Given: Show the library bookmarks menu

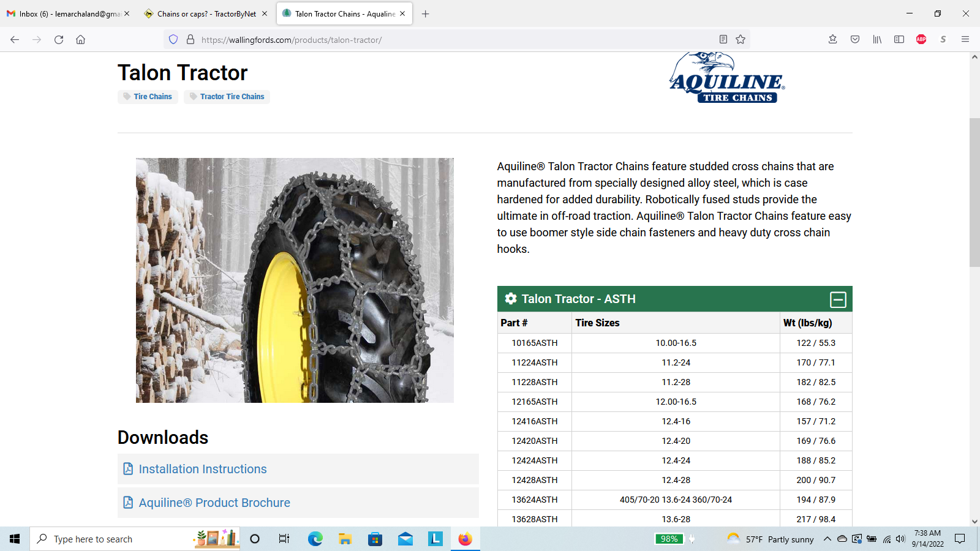Looking at the screenshot, I should coord(877,40).
